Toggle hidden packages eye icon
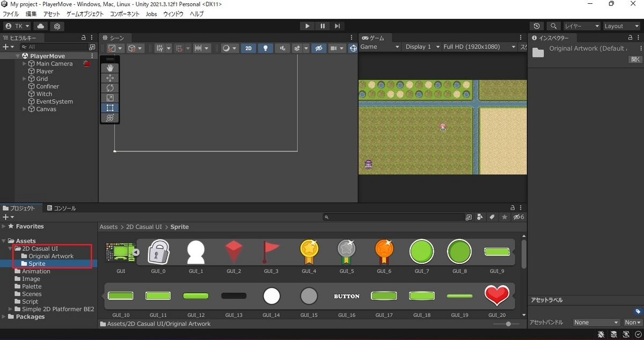This screenshot has height=340, width=644. click(518, 217)
